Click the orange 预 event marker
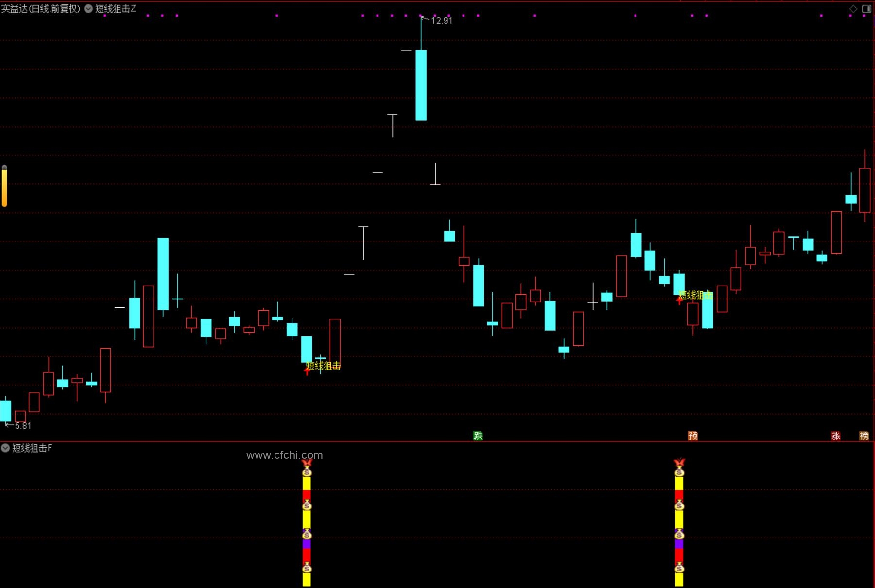Screen dimensions: 875x588 693,436
